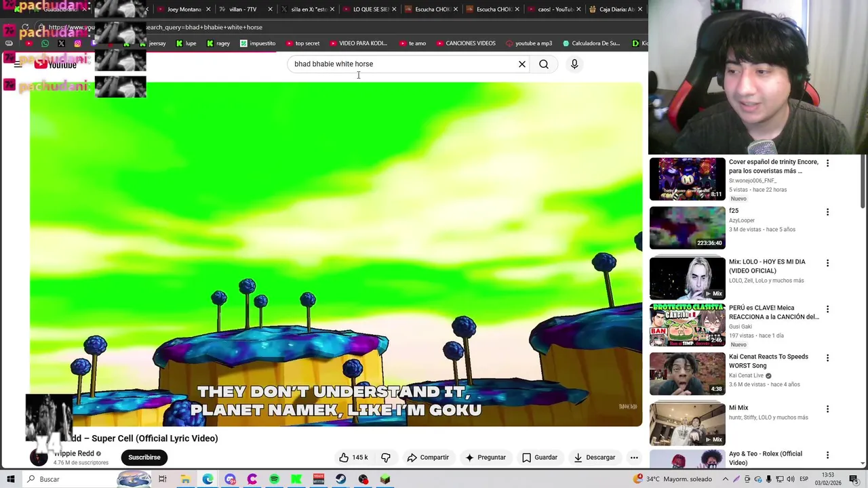Close the Joey Montana tab
Screen dimensions: 868x488
pos(208,9)
